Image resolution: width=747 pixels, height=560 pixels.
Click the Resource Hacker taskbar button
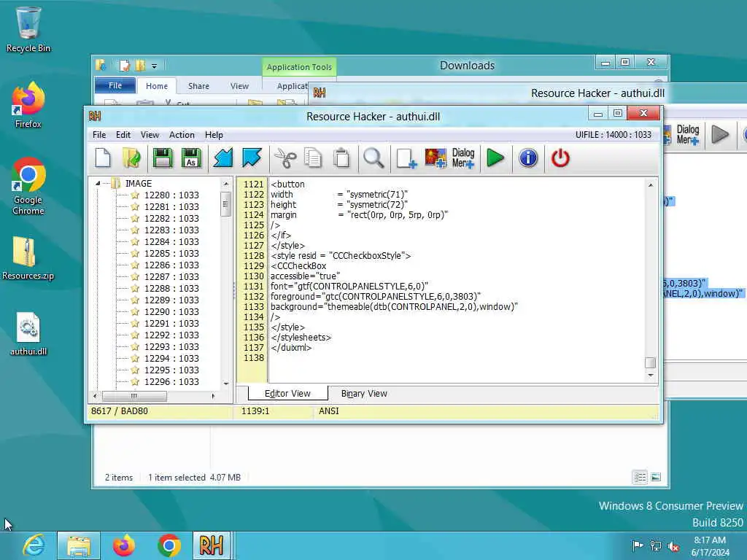click(212, 545)
